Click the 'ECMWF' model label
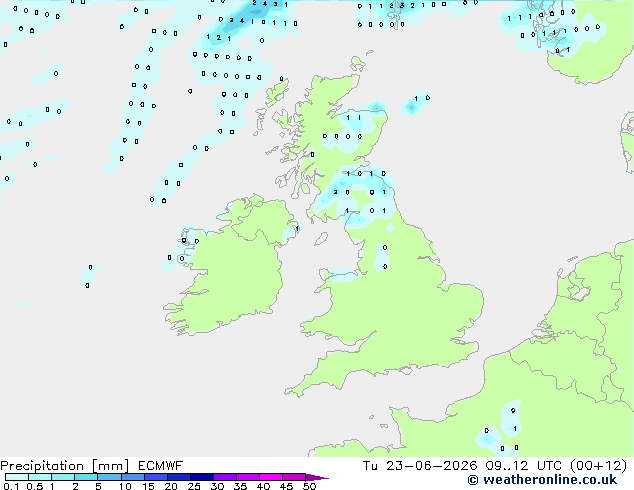634x490 pixels. pyautogui.click(x=161, y=466)
